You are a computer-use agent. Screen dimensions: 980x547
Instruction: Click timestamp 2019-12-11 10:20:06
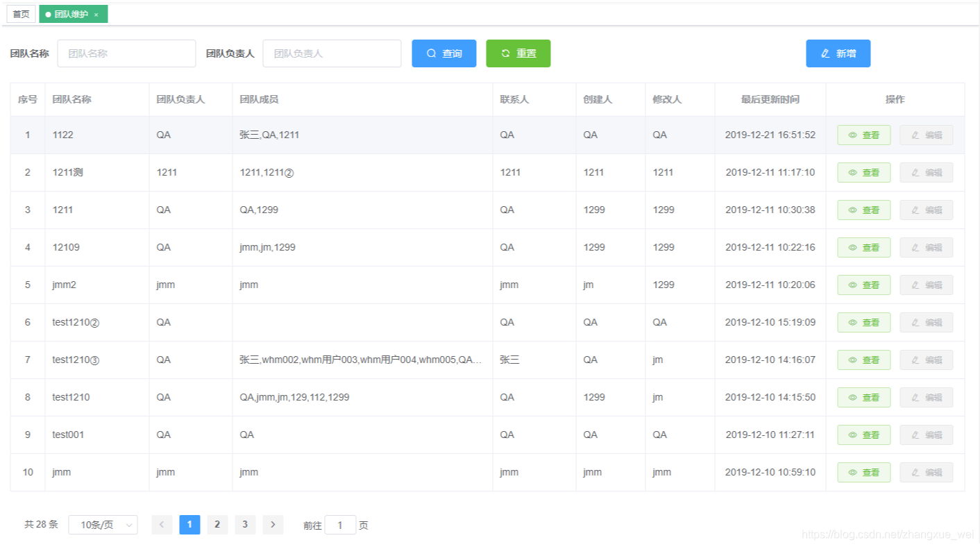pos(770,285)
